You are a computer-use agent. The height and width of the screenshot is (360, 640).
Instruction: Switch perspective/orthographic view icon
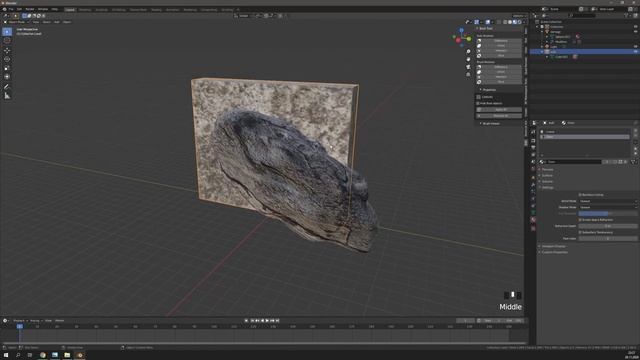point(468,75)
